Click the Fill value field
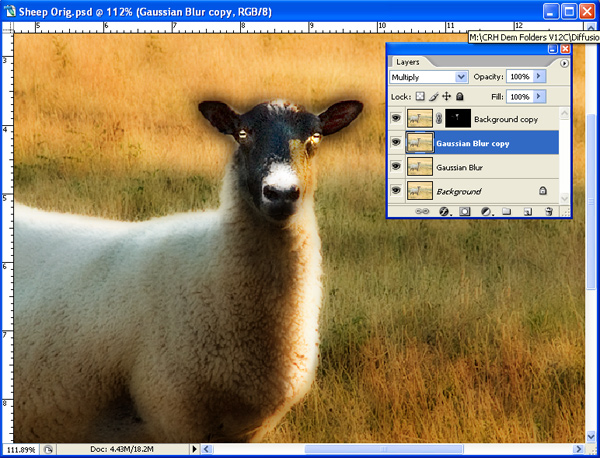The width and height of the screenshot is (600, 458). (520, 96)
